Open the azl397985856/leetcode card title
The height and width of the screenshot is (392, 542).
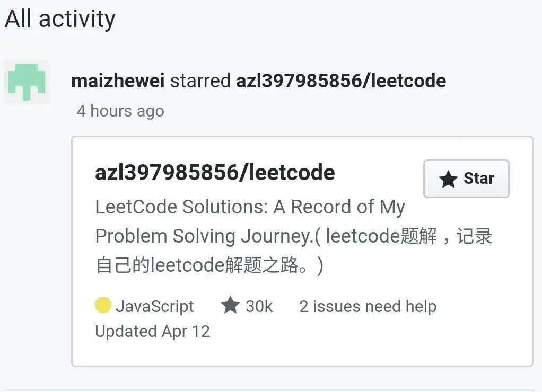[215, 172]
